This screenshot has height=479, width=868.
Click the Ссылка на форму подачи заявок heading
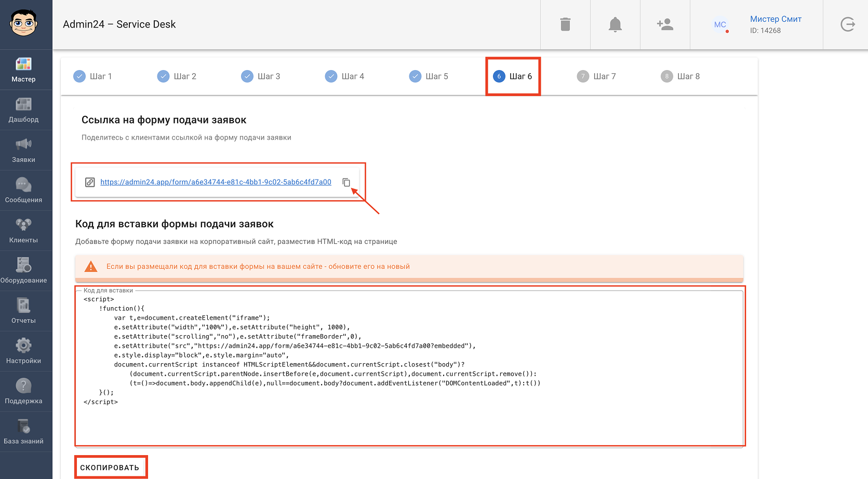[164, 120]
